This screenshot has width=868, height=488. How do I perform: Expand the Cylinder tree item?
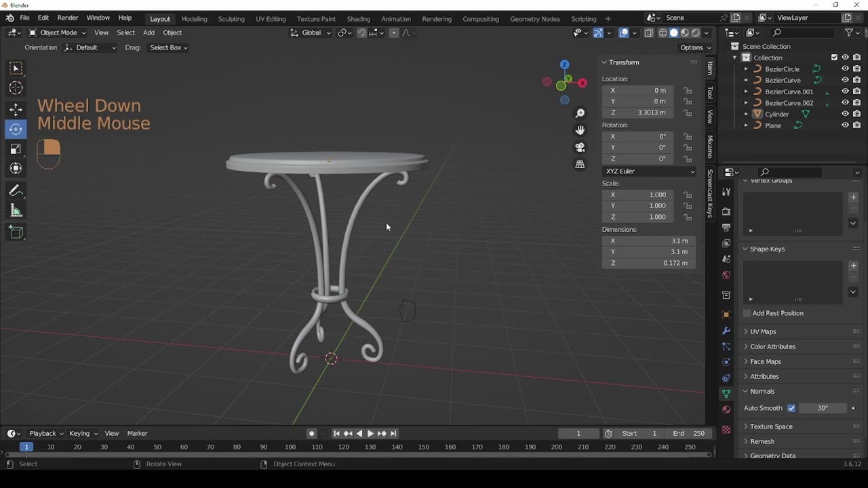[746, 114]
